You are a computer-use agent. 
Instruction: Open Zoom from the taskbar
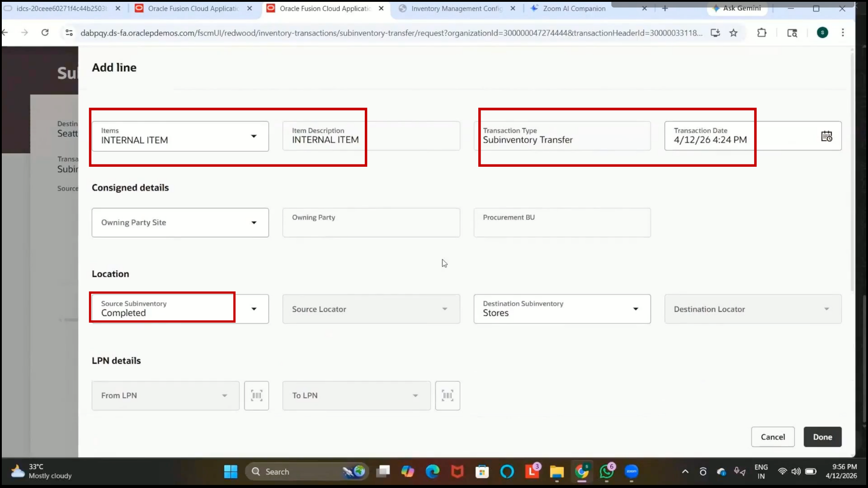[x=631, y=472]
